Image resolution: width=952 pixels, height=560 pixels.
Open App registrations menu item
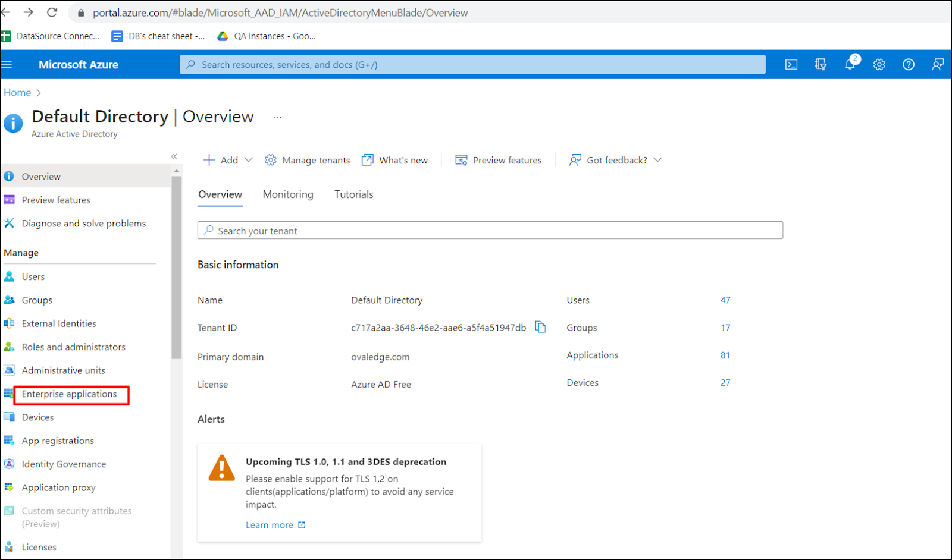point(58,441)
